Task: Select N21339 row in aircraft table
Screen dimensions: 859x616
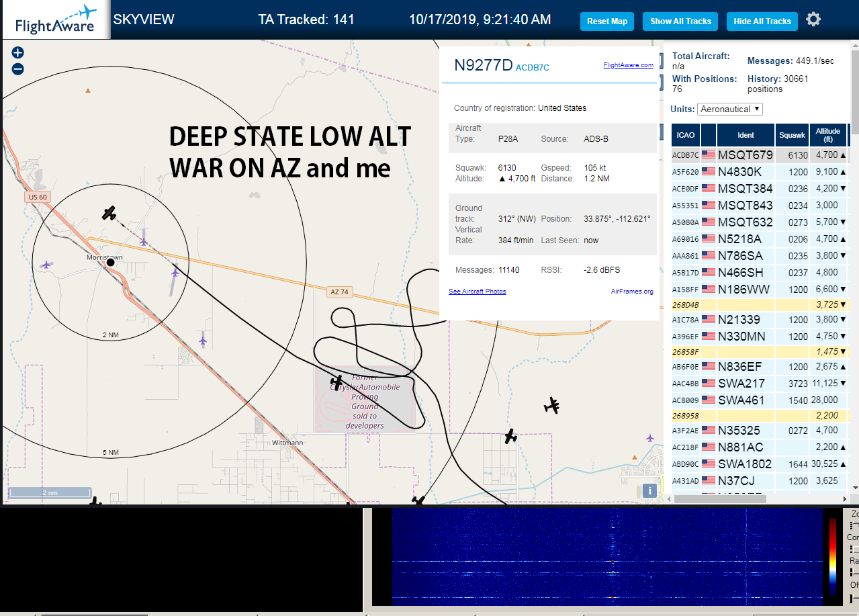Action: click(x=760, y=320)
